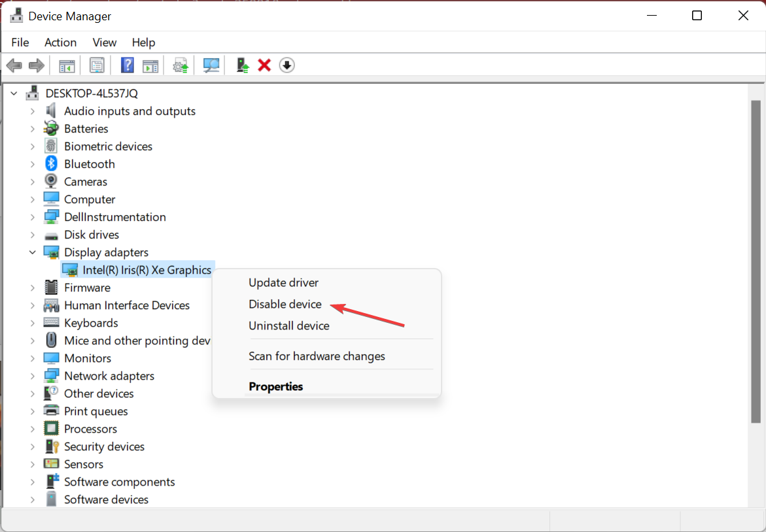The width and height of the screenshot is (766, 532).
Task: Select the Mice and other pointing devices icon
Action: click(51, 341)
